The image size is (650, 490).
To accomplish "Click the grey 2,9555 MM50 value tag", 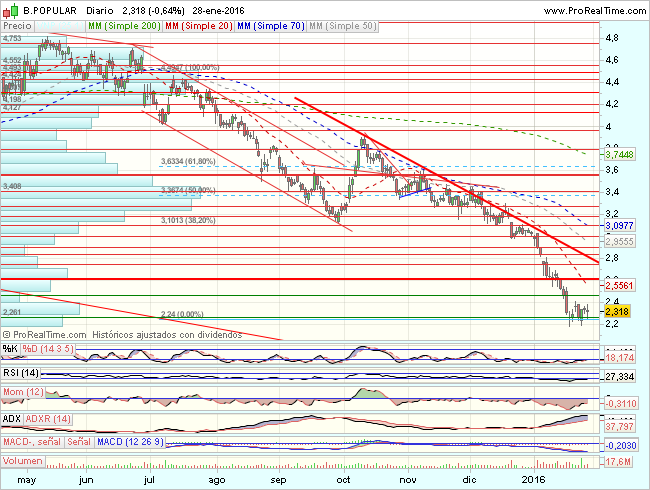I will tap(619, 242).
